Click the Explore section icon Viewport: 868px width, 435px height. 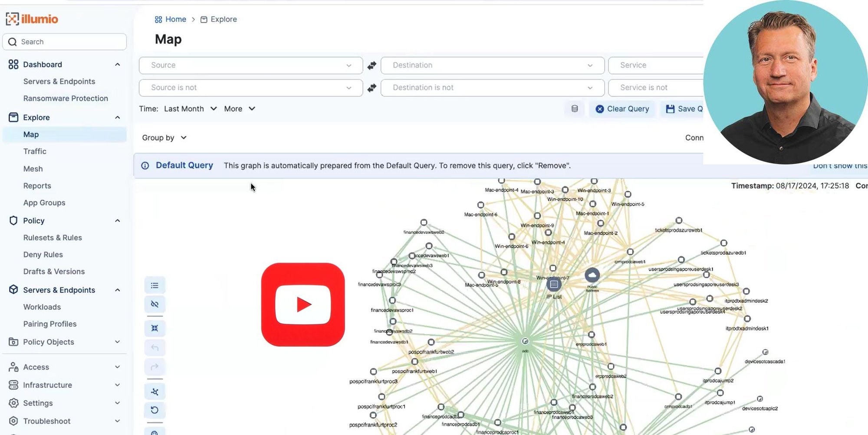[13, 117]
